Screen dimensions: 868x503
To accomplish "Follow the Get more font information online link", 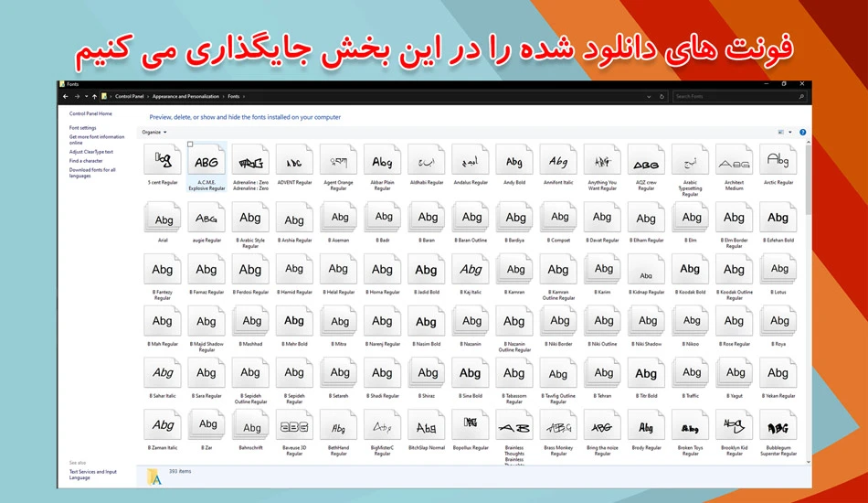I will [96, 140].
